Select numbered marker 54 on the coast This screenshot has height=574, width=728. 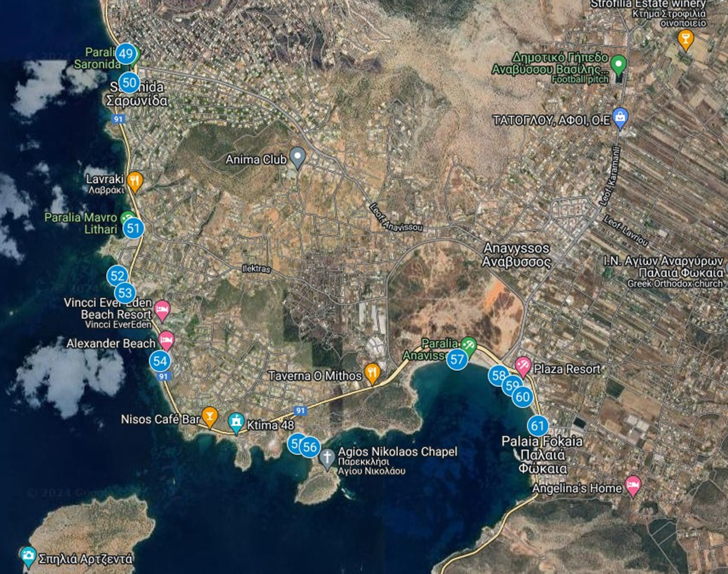(160, 361)
